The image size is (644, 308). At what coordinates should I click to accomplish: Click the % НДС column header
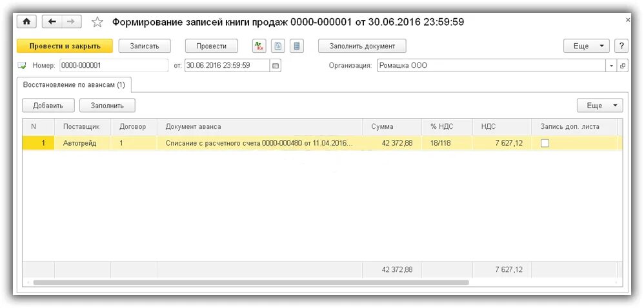pos(447,127)
